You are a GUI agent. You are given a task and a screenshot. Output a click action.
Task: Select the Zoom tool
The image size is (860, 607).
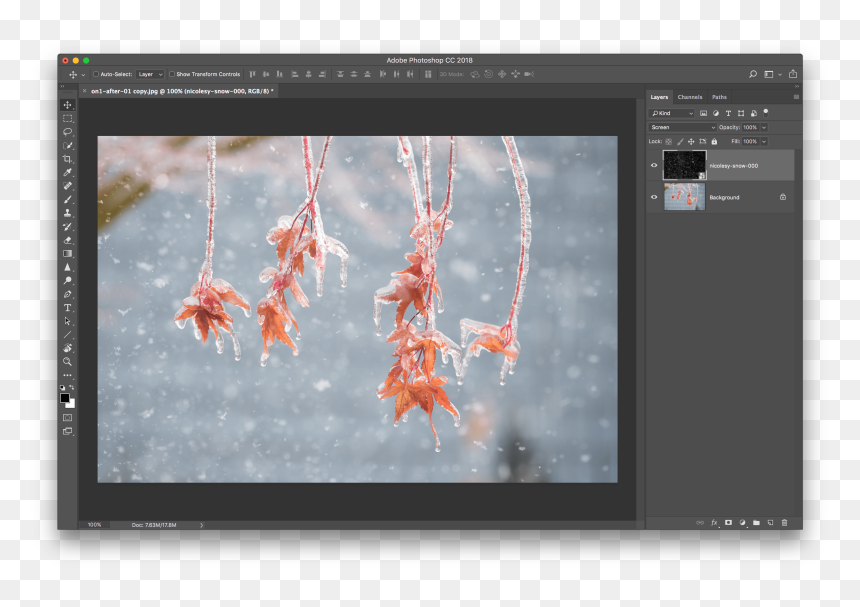[67, 362]
